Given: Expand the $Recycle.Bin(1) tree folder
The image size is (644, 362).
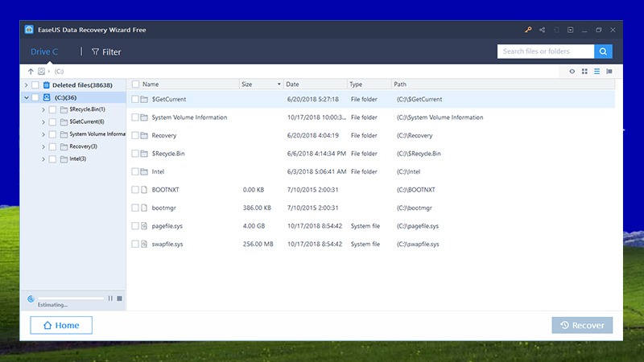Looking at the screenshot, I should [43, 109].
